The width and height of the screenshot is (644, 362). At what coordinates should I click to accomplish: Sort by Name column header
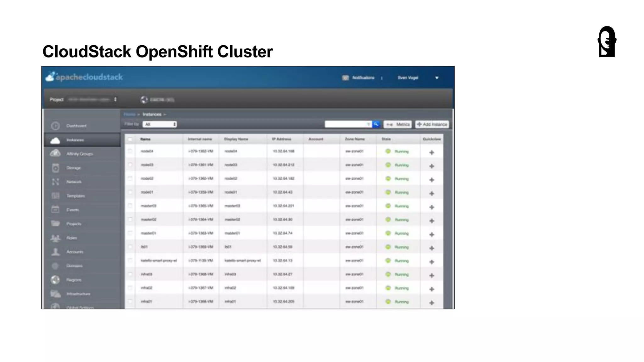tap(145, 139)
